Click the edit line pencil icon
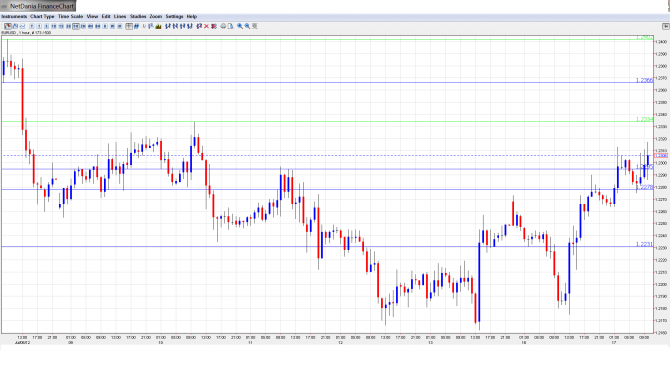670x376 pixels. pyautogui.click(x=199, y=26)
